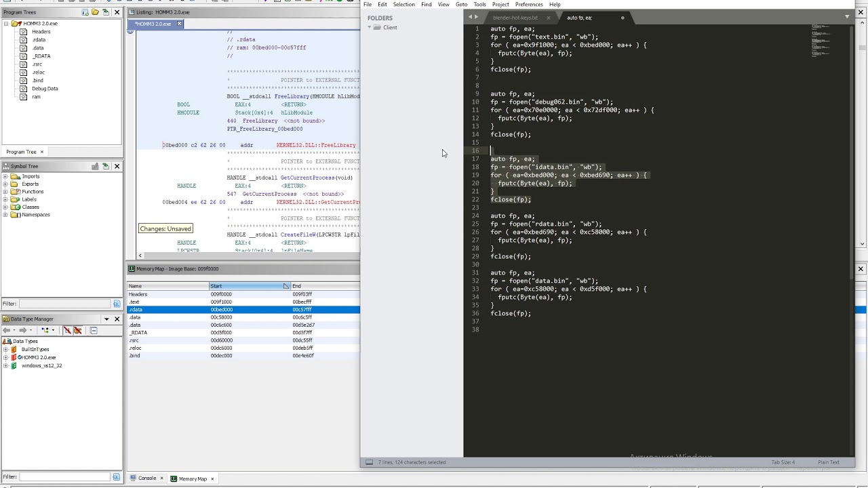Screen dimensions: 868x488
Task: Close the Data Type Manager panel
Action: (x=117, y=319)
